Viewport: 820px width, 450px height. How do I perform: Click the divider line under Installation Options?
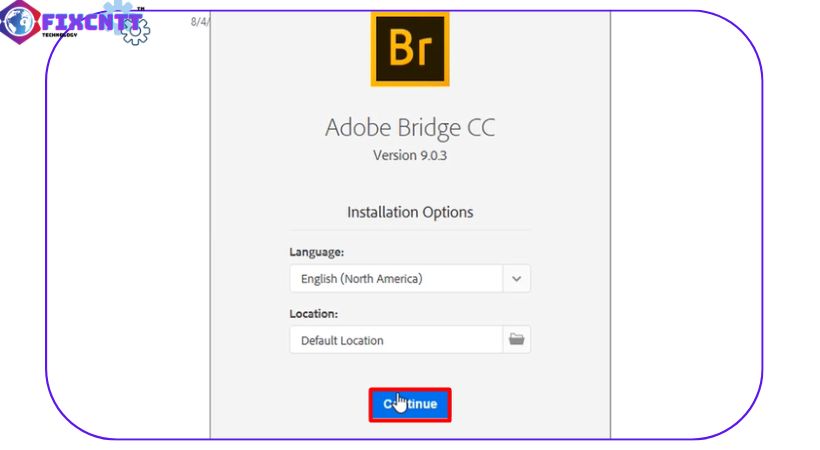point(409,229)
